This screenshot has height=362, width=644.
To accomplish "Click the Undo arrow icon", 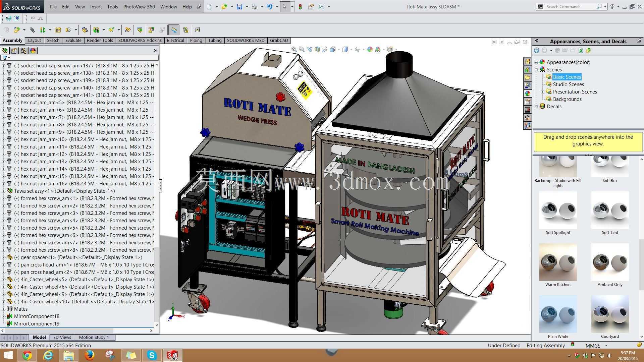I will coord(270,7).
